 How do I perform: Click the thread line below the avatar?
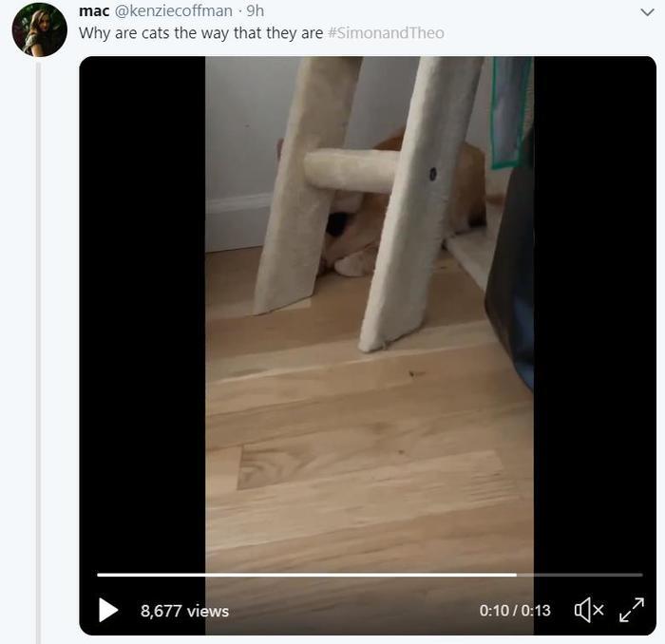point(39,351)
